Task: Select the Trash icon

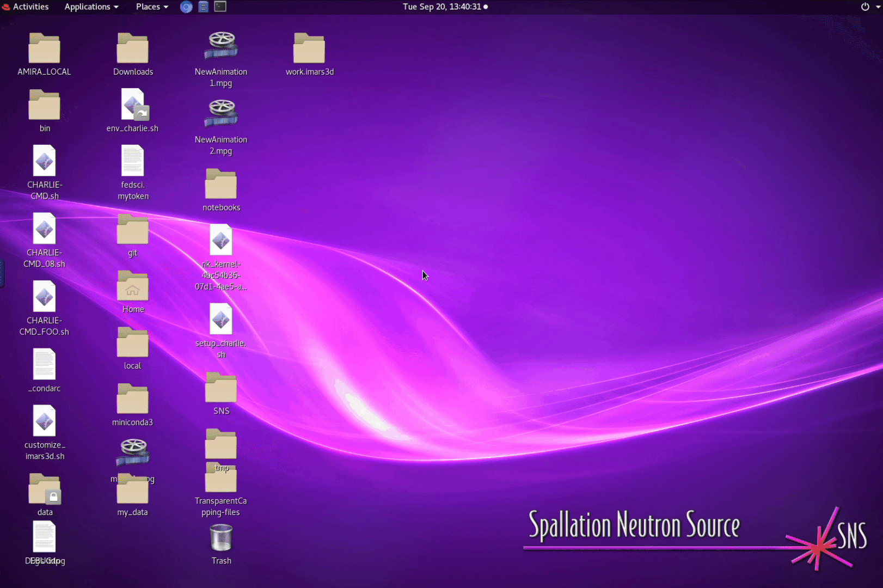Action: (x=221, y=538)
